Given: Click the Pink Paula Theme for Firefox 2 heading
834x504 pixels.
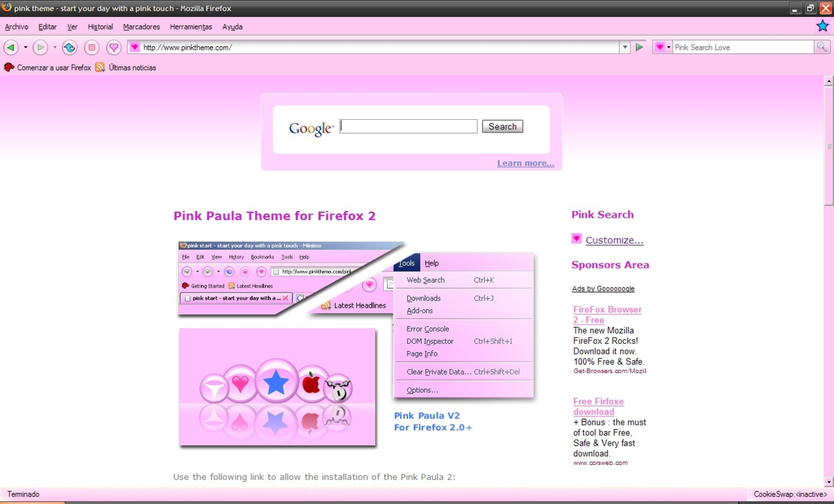Looking at the screenshot, I should click(x=274, y=216).
